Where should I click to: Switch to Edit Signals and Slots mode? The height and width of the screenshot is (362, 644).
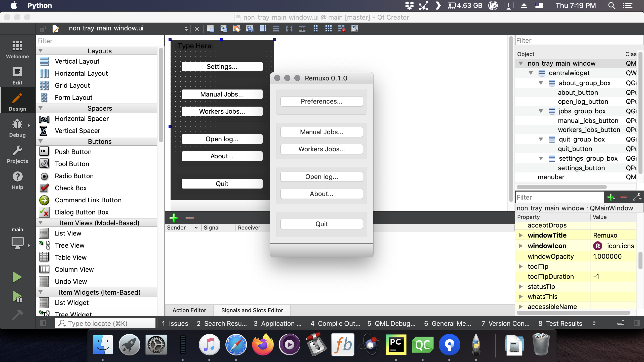[223, 28]
